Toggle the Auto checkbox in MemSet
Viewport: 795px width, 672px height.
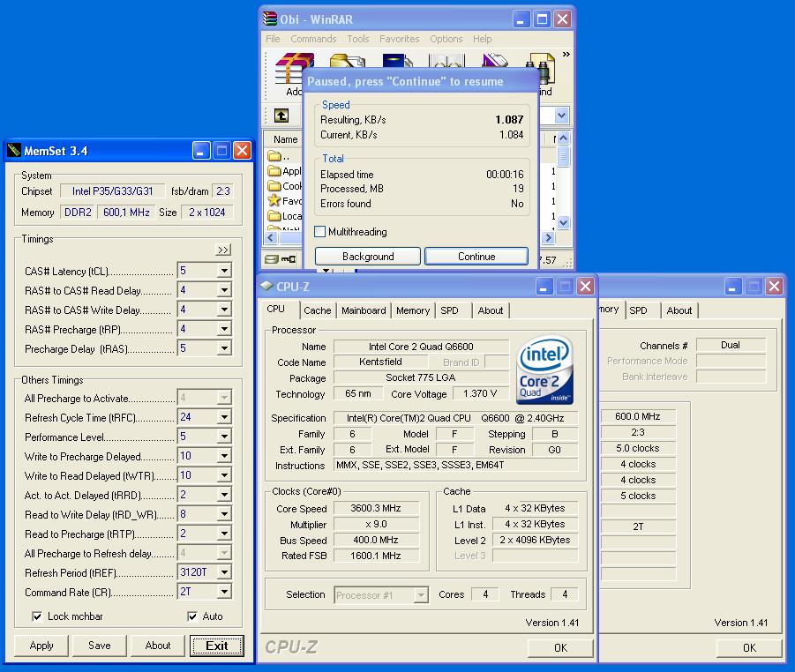[x=192, y=616]
